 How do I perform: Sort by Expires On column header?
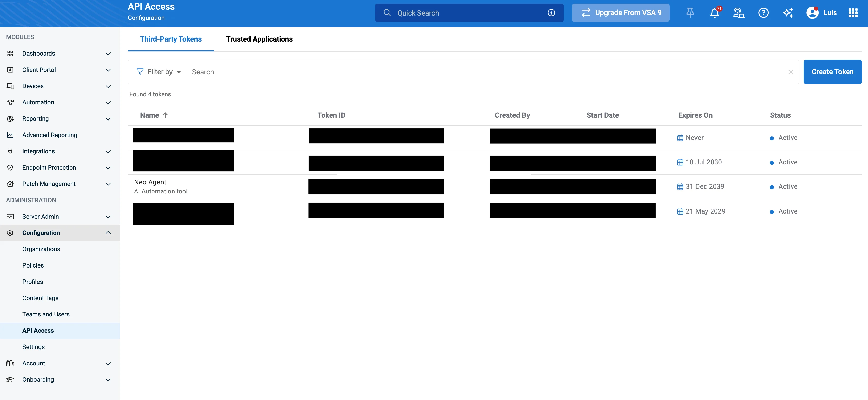tap(695, 115)
